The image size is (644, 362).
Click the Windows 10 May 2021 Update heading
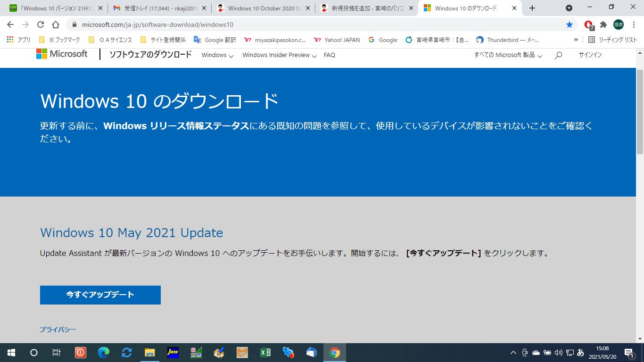[x=132, y=233]
